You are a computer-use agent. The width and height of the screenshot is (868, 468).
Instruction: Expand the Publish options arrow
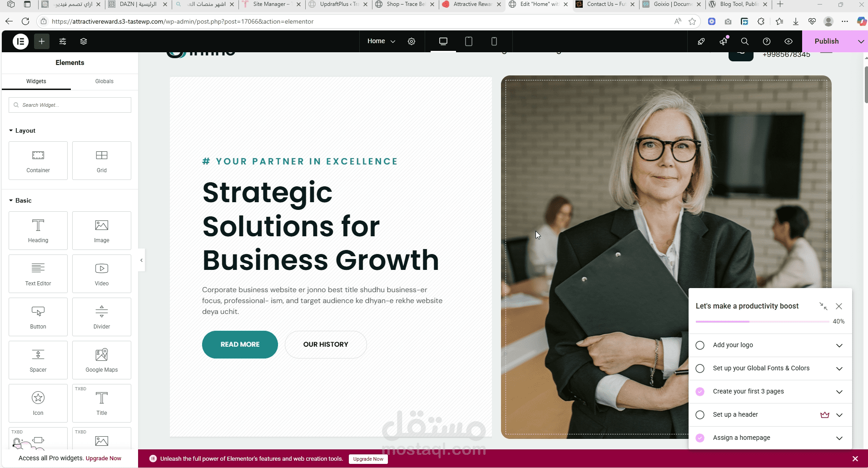(x=861, y=41)
